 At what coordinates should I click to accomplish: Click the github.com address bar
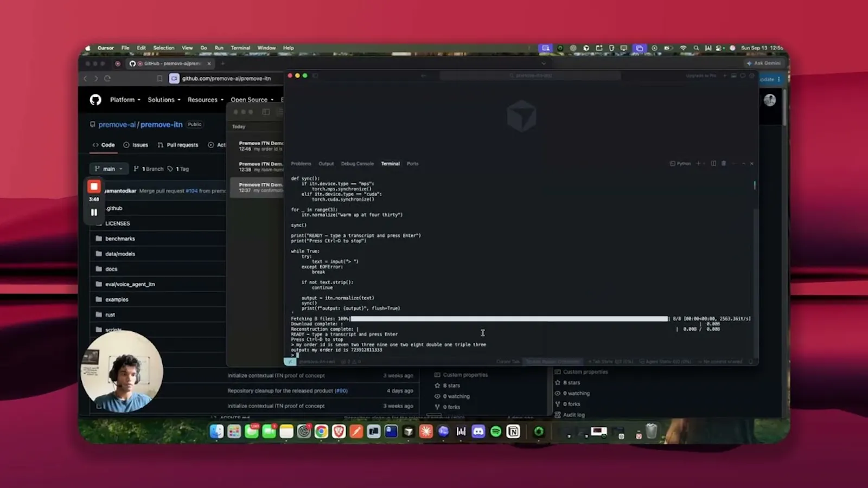point(226,79)
